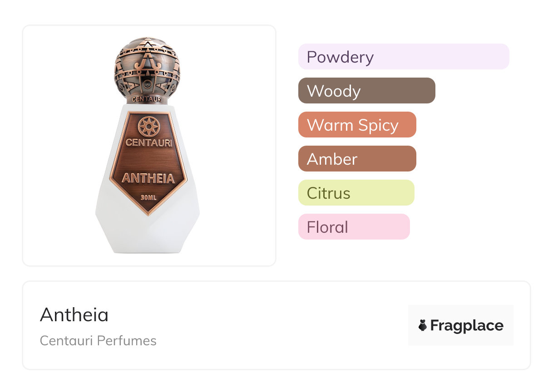Click the Fragplace wordmark text
Image resolution: width=553 pixels, height=392 pixels.
(x=467, y=325)
